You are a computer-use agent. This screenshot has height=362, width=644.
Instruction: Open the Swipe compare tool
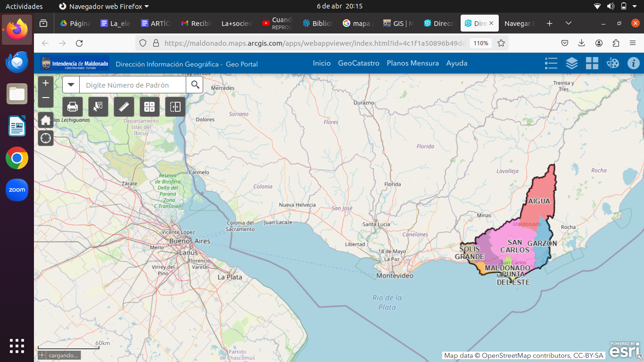(175, 107)
